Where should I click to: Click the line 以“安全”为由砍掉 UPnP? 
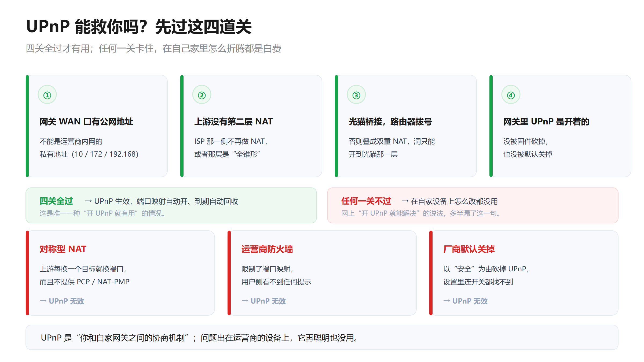point(486,269)
